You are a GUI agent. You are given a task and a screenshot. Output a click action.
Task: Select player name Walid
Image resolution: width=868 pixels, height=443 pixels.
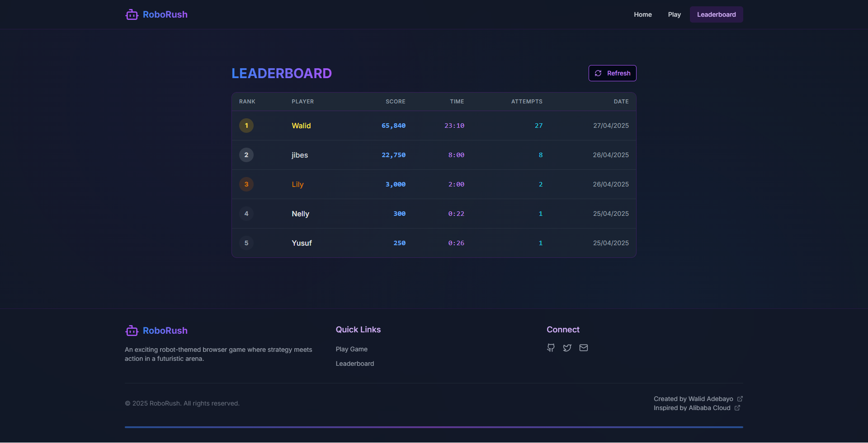[301, 126]
